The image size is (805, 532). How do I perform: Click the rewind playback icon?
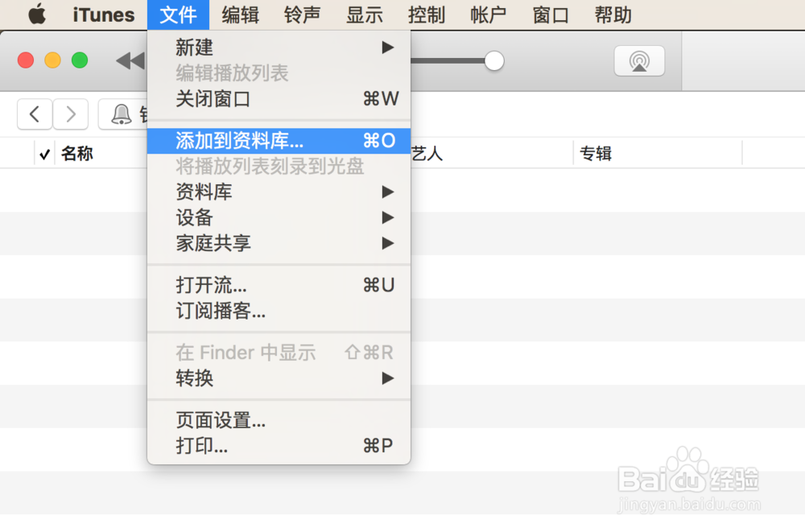(x=130, y=60)
